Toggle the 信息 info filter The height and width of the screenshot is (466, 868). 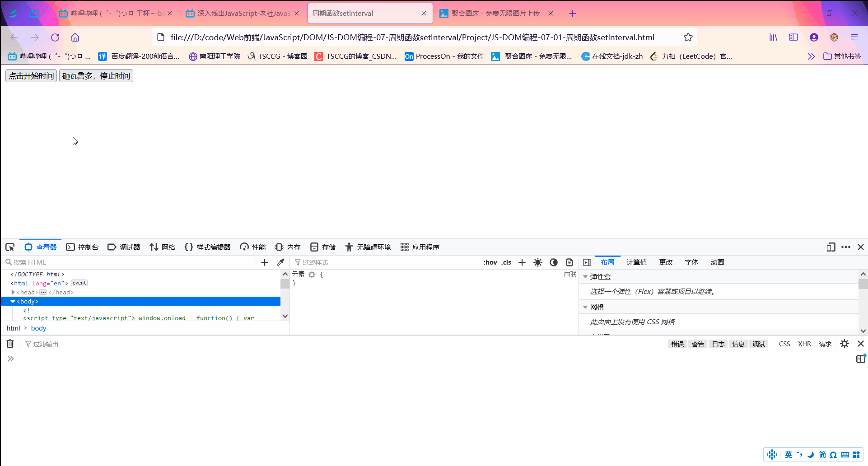pyautogui.click(x=738, y=344)
